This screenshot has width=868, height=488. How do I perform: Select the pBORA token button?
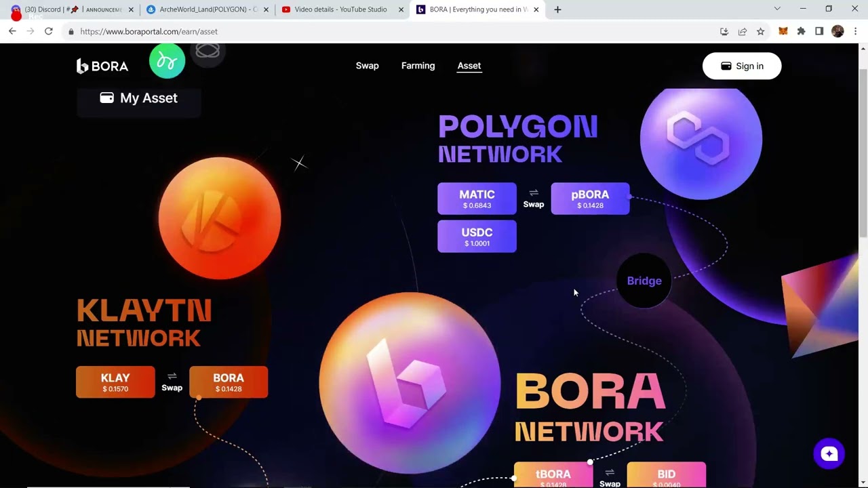pyautogui.click(x=590, y=199)
